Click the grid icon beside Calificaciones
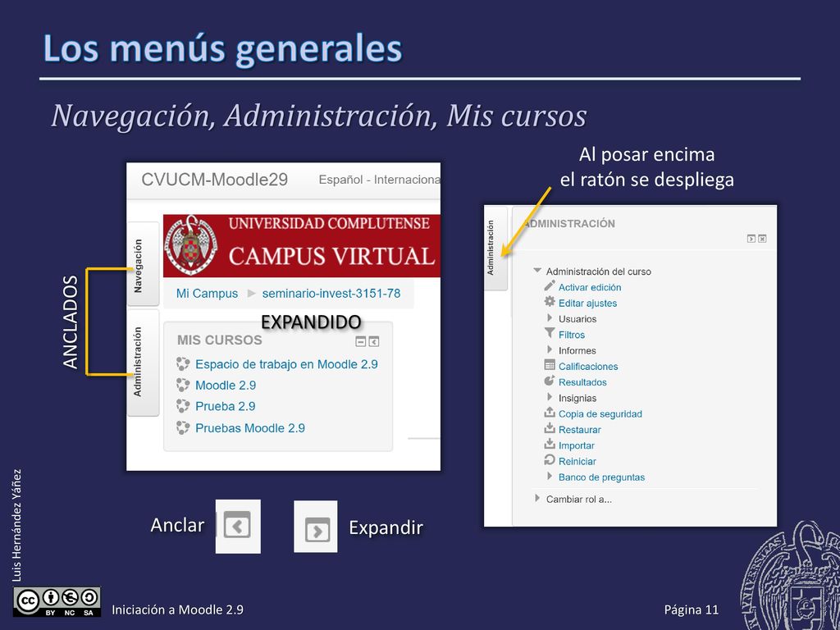Viewport: 840px width, 630px height. pos(550,365)
